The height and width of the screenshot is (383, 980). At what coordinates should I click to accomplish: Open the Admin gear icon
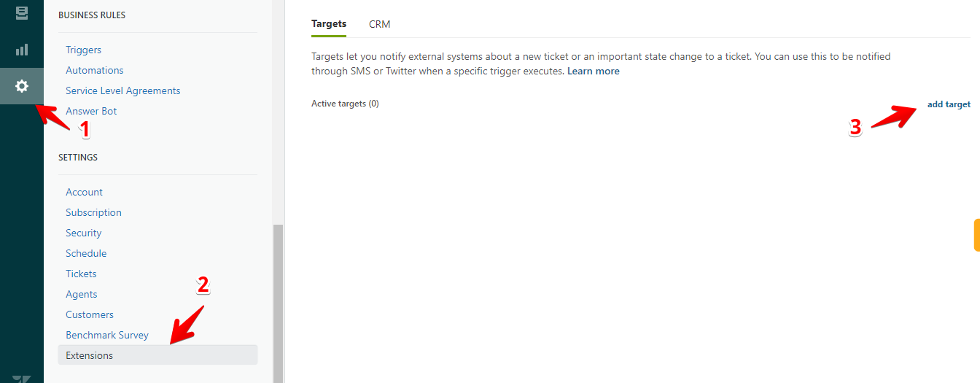22,86
